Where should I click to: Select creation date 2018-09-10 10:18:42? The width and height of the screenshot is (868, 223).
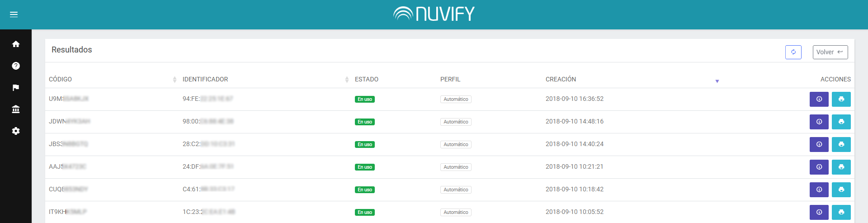pyautogui.click(x=575, y=189)
